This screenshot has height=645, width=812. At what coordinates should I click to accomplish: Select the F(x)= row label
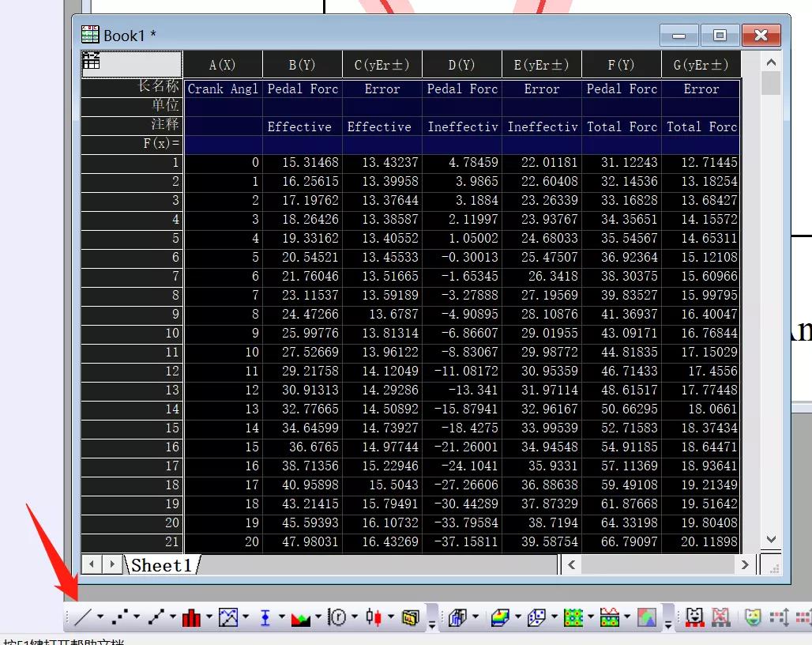click(x=132, y=144)
